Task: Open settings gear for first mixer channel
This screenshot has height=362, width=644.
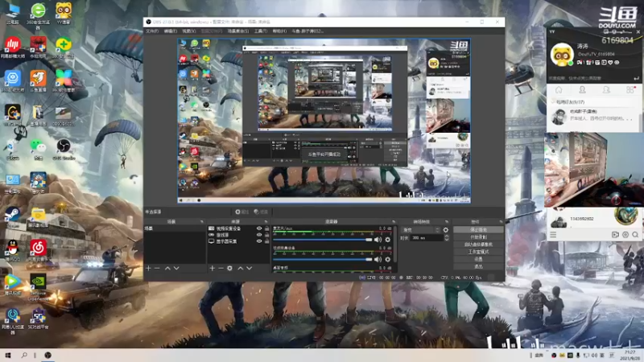Action: point(388,239)
